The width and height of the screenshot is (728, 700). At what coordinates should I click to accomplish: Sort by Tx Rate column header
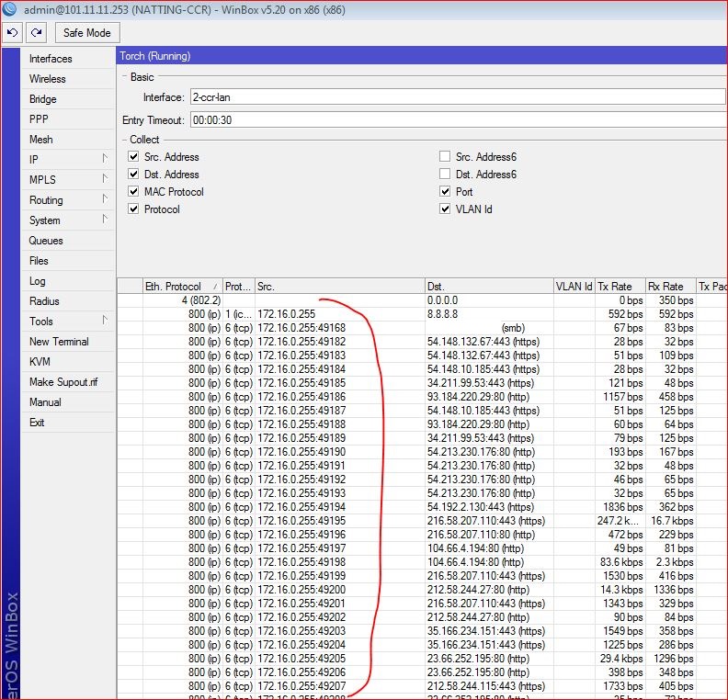[x=620, y=287]
